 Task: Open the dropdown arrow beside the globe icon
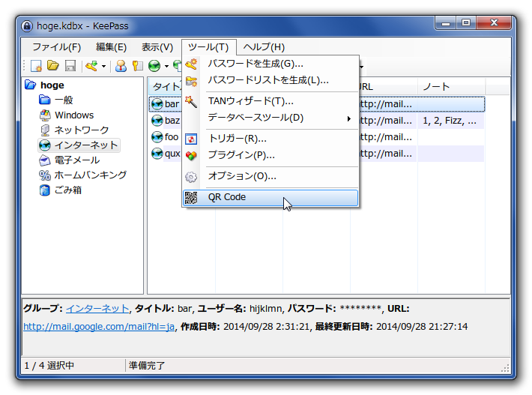coord(166,66)
